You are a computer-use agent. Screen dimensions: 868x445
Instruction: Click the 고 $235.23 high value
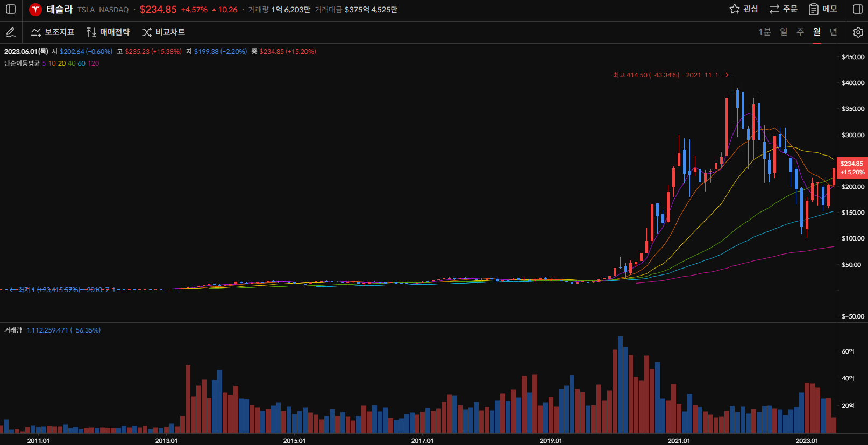click(149, 52)
